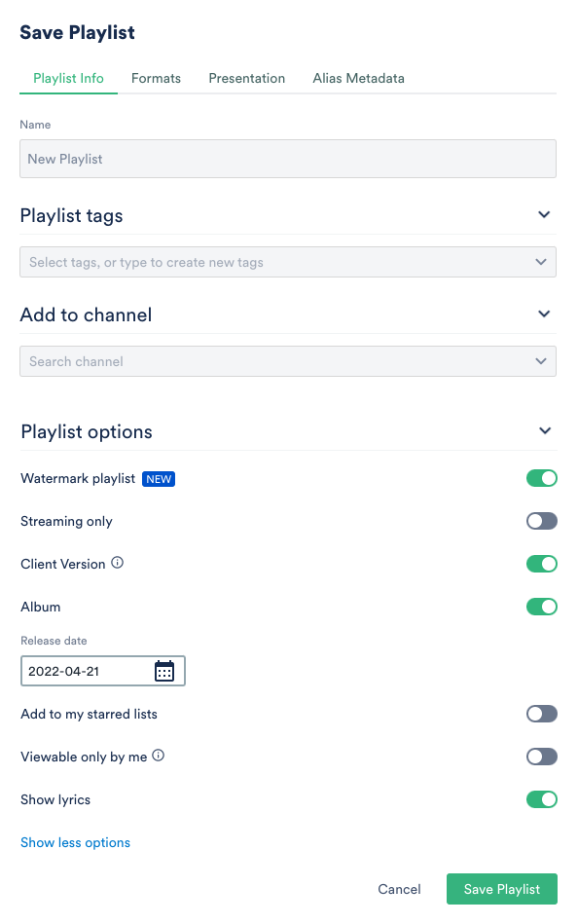Turn off the Album toggle
Screen dimensions: 578x924
(x=542, y=606)
